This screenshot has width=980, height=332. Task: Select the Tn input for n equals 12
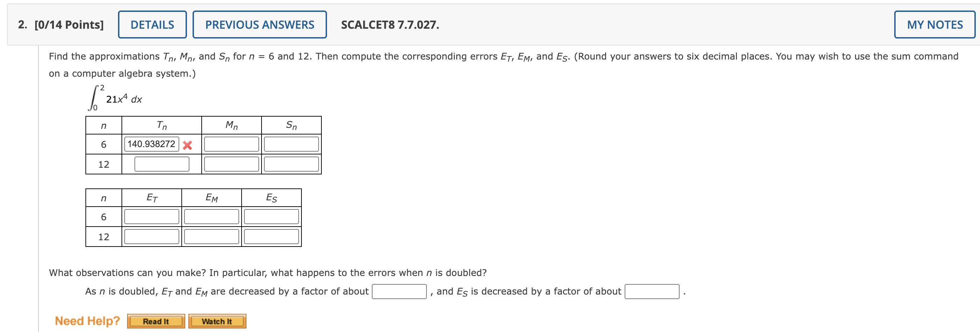click(x=162, y=164)
